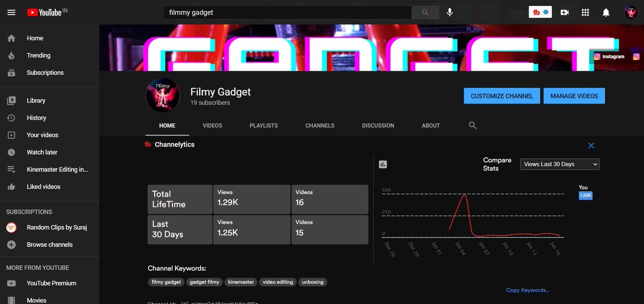Start voice search with microphone icon
644x304 pixels.
pyautogui.click(x=450, y=12)
